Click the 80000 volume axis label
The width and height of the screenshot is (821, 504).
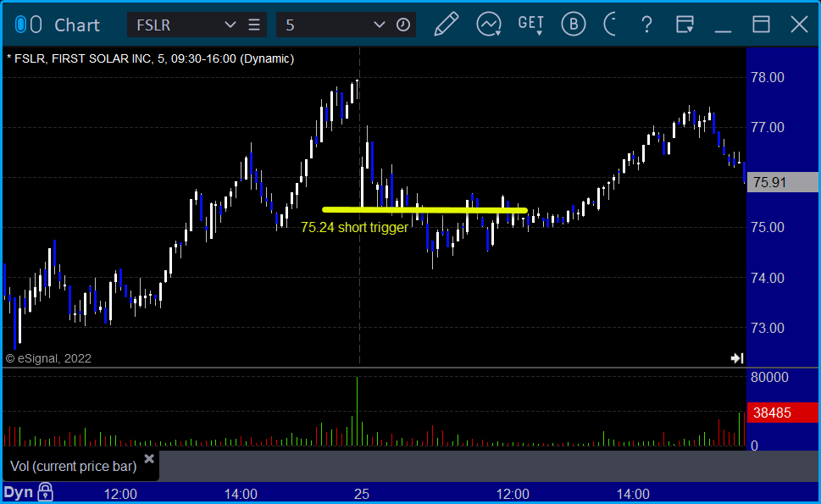tap(769, 377)
